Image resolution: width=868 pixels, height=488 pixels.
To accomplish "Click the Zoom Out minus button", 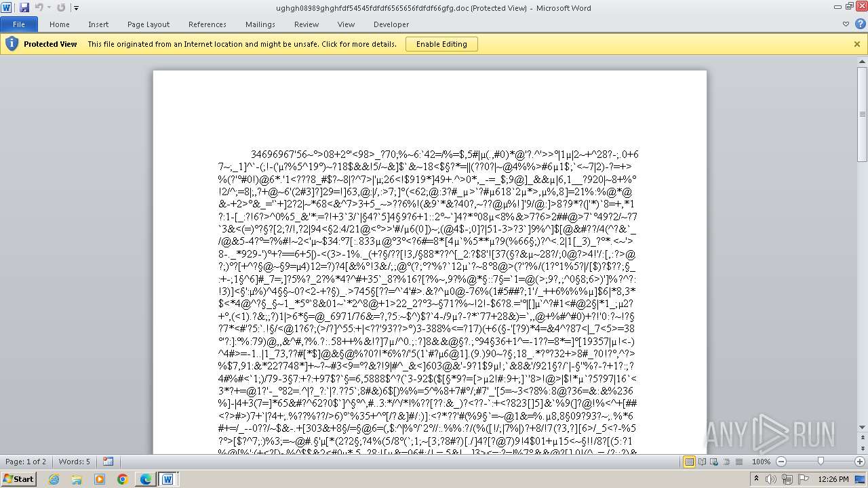I will 781,462.
